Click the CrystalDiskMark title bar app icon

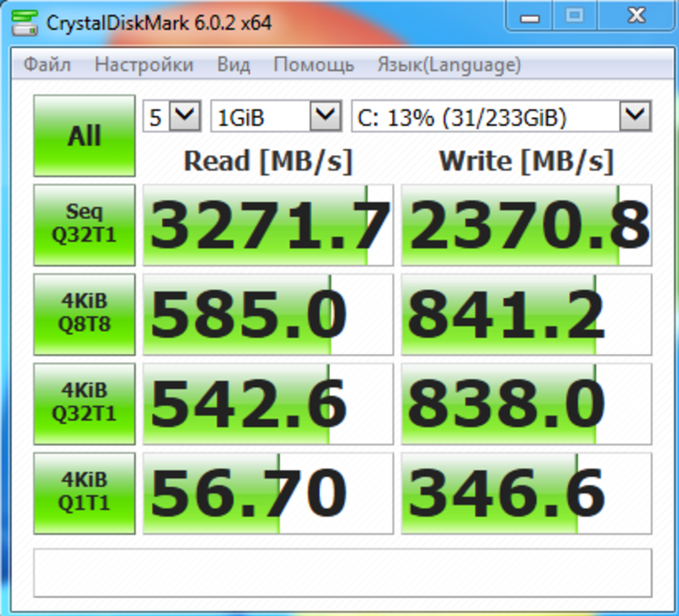[x=23, y=22]
